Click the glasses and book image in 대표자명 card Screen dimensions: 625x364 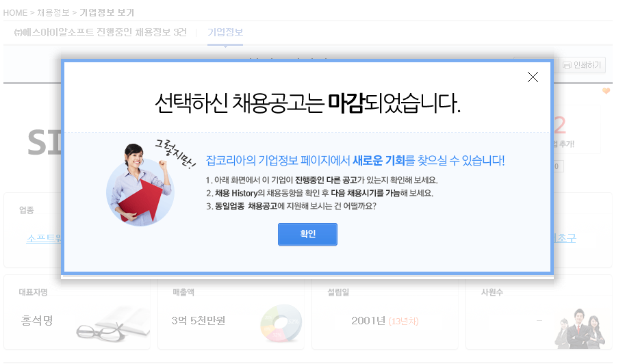click(x=113, y=324)
